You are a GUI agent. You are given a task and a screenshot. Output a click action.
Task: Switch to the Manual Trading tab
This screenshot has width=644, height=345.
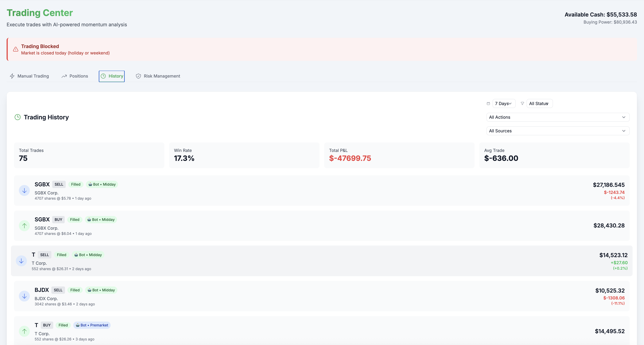coord(29,76)
